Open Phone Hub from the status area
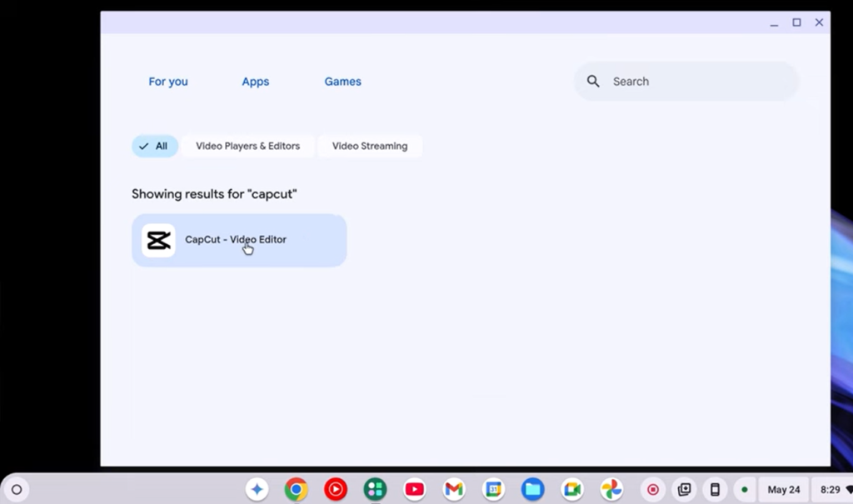This screenshot has width=853, height=504. coord(715,489)
